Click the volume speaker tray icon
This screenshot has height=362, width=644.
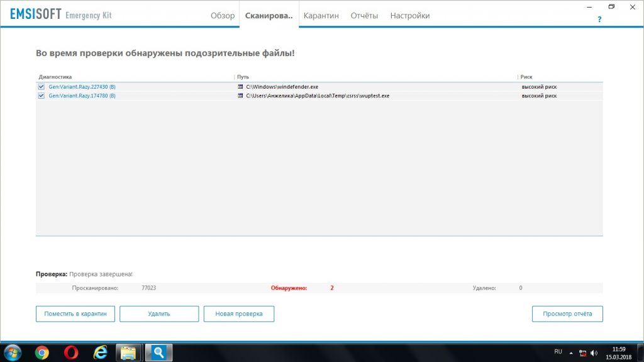594,353
